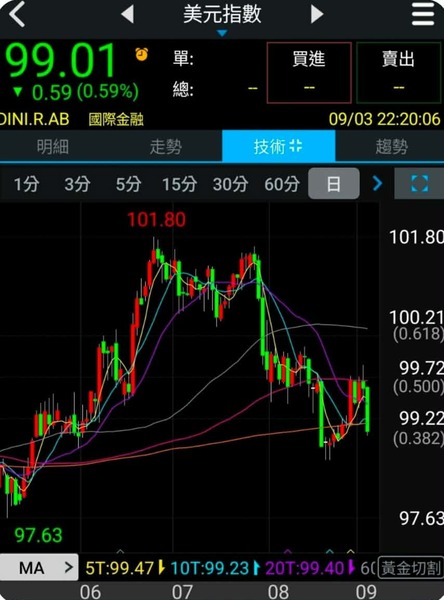Switch to the 明細 tab

(53, 147)
